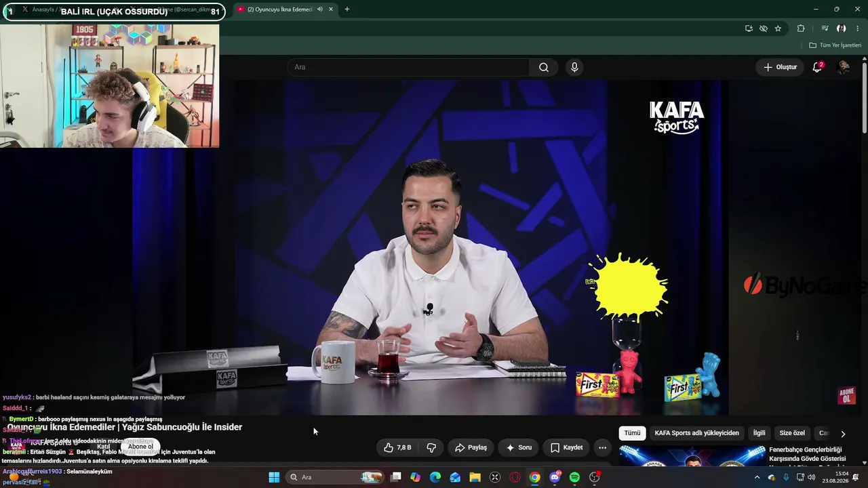Show more filter chips with right arrow
The height and width of the screenshot is (488, 868).
pos(843,434)
